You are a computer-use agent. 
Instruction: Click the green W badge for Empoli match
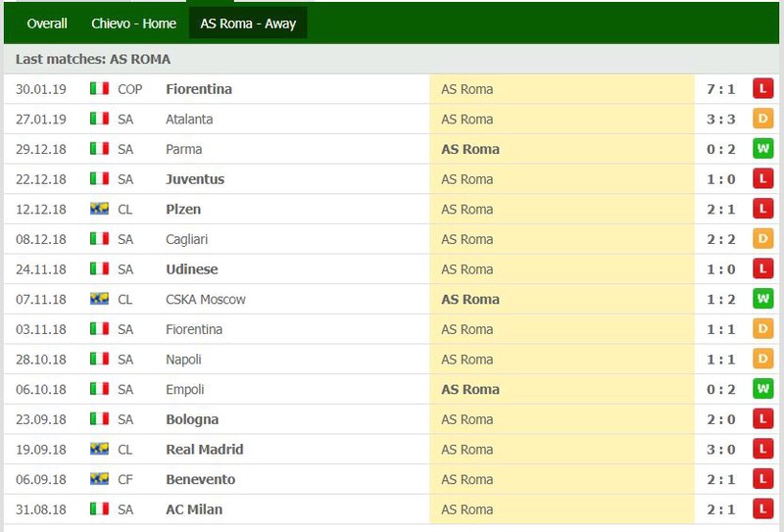[762, 389]
